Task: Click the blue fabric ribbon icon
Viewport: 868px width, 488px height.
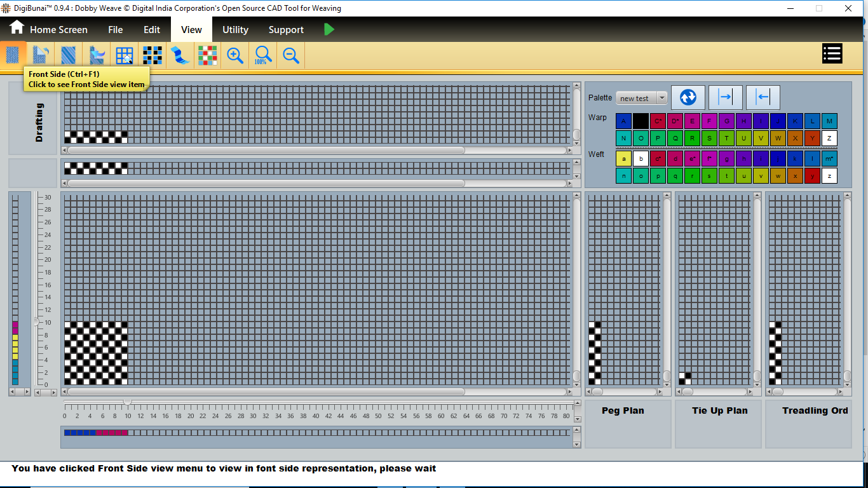Action: click(180, 55)
